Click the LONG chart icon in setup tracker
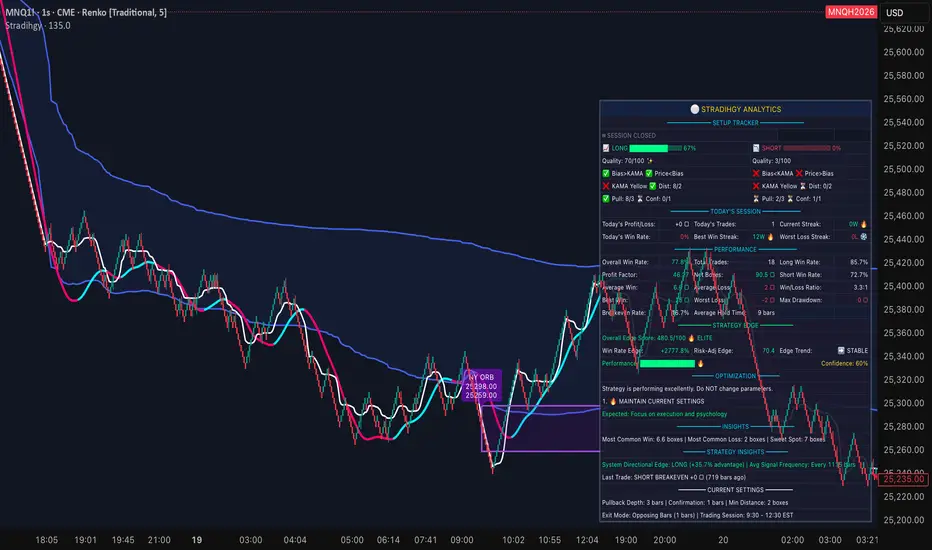The width and height of the screenshot is (932, 550). click(x=606, y=148)
